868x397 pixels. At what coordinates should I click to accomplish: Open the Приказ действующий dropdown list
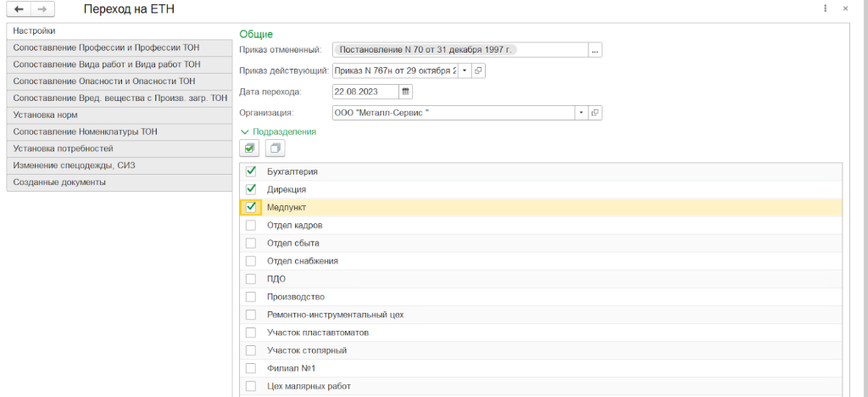point(465,71)
